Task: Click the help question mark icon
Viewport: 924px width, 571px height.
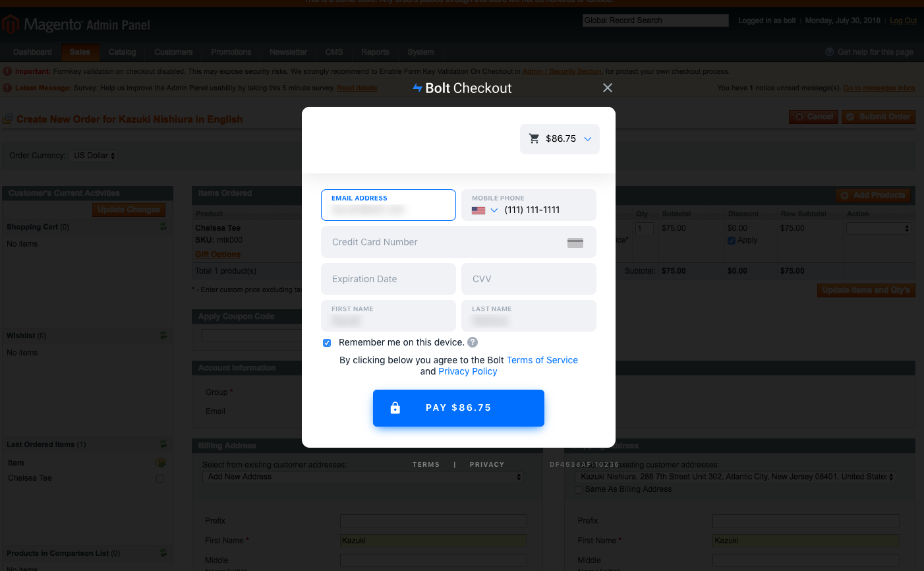Action: 473,342
